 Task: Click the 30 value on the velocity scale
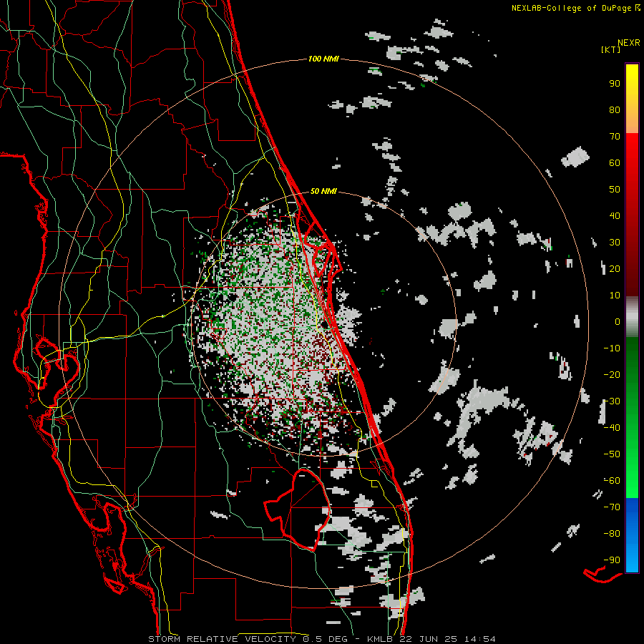coord(615,243)
